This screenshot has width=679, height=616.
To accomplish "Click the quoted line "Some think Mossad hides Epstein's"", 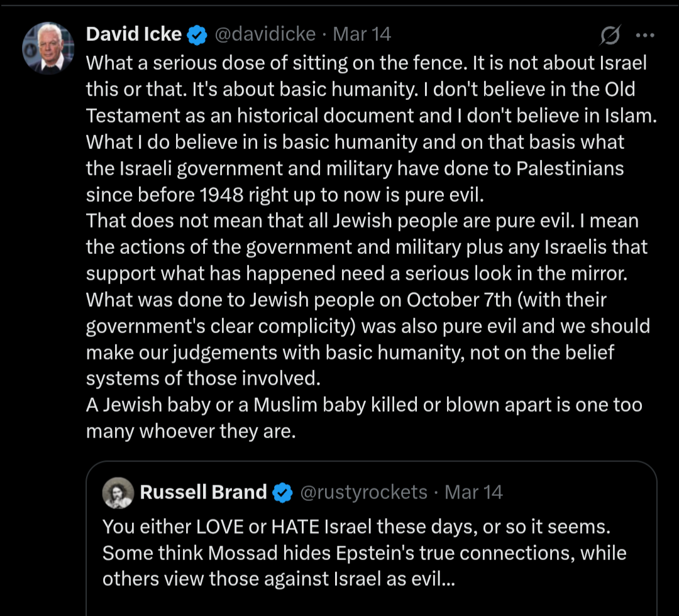I will click(x=364, y=553).
